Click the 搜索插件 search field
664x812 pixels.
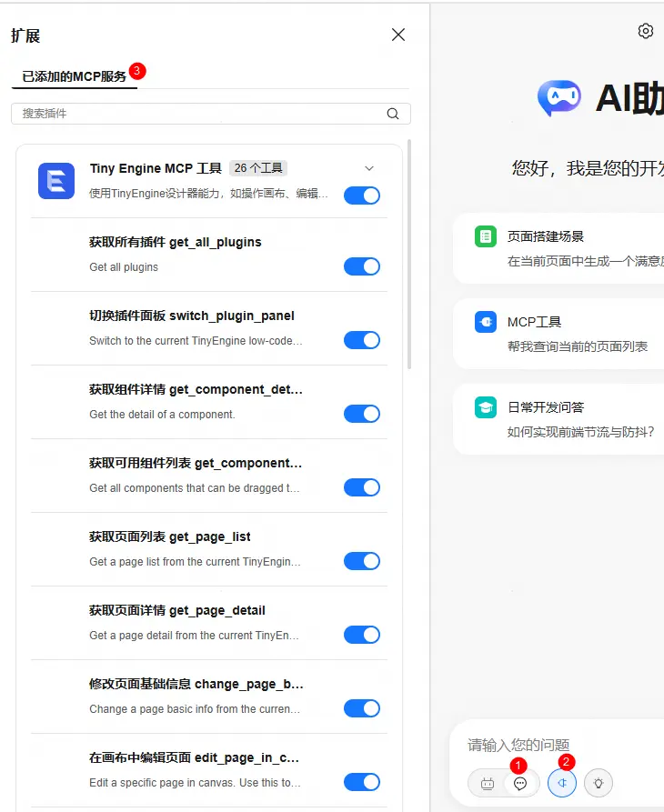[x=211, y=114]
